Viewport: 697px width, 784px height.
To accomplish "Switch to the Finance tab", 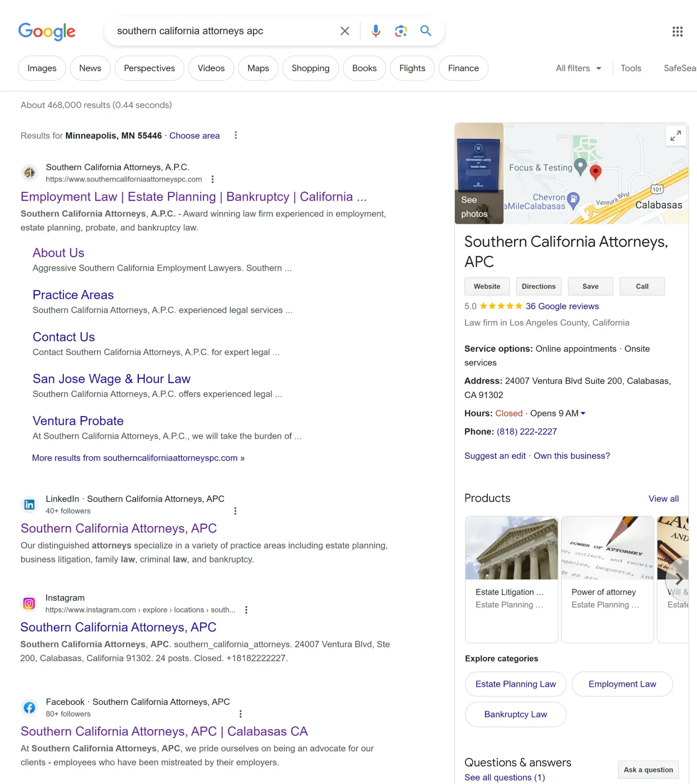I will pos(464,68).
